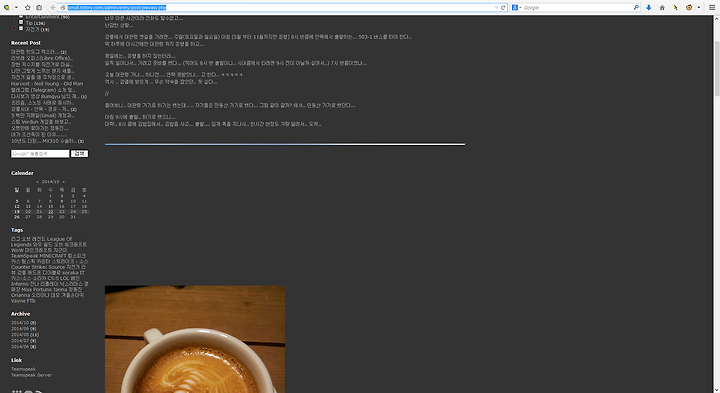Open archive 2014/09 (9)
720x393 pixels.
pos(24,329)
